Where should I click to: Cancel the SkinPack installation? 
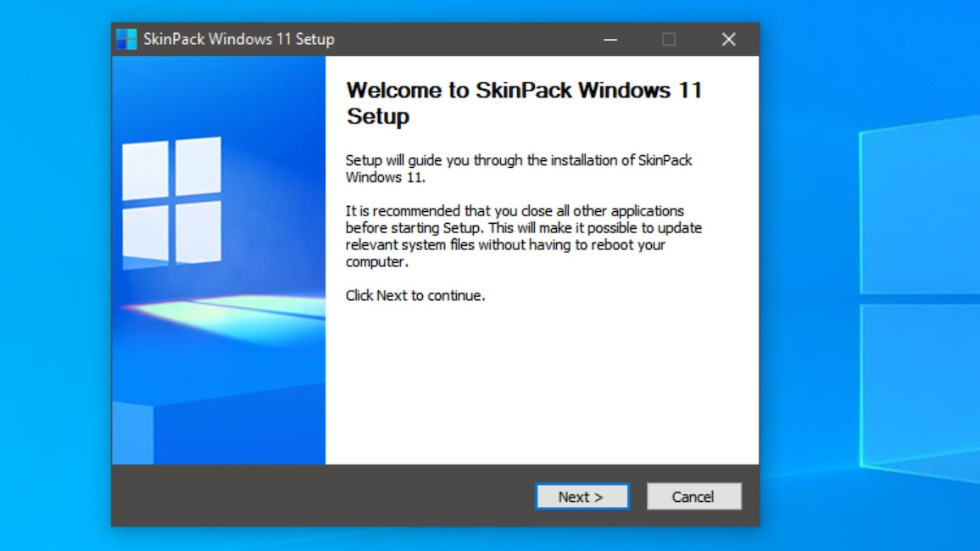(693, 497)
